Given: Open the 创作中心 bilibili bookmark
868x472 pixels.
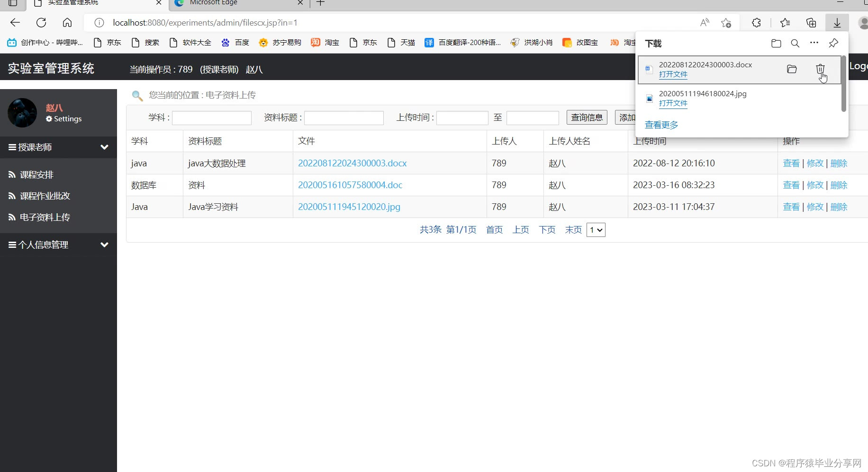Looking at the screenshot, I should tap(45, 43).
